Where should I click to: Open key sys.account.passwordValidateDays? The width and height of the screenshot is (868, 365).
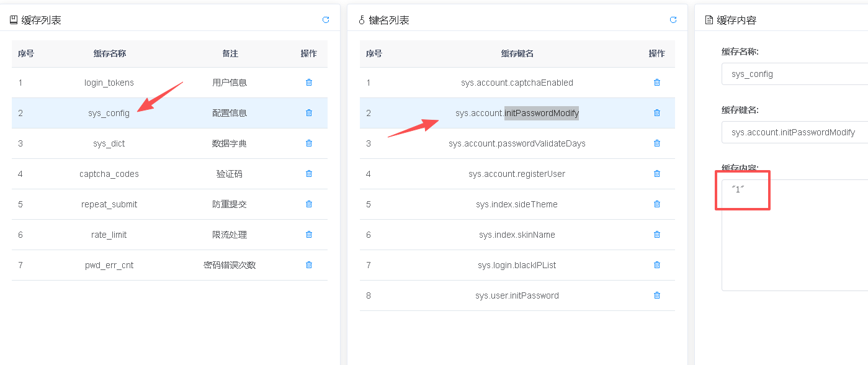[x=517, y=143]
